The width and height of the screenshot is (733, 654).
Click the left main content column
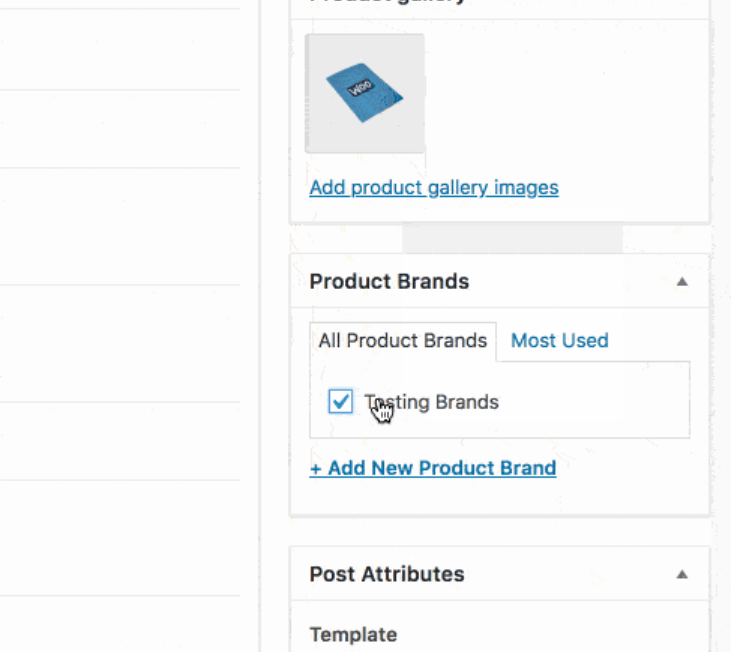[120, 330]
